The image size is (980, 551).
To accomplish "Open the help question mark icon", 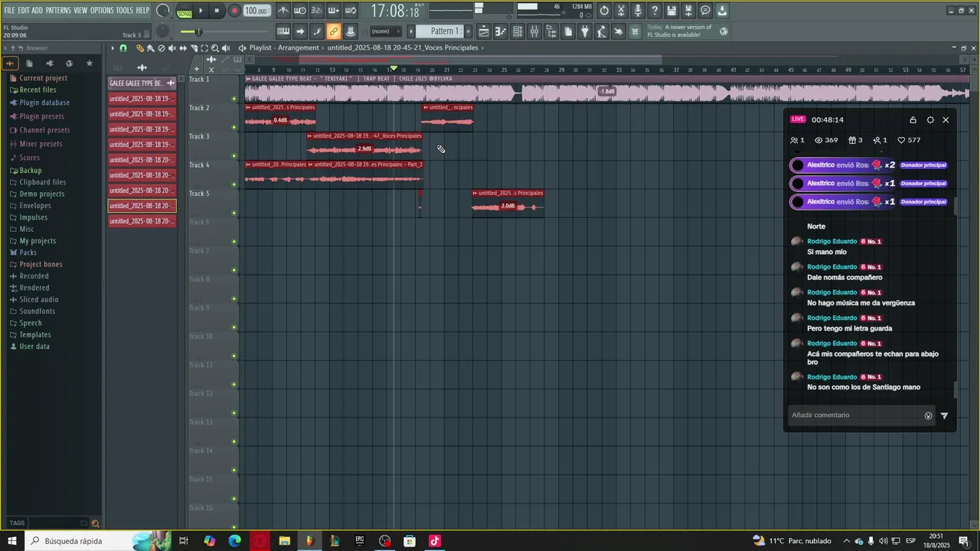I will pos(655,11).
